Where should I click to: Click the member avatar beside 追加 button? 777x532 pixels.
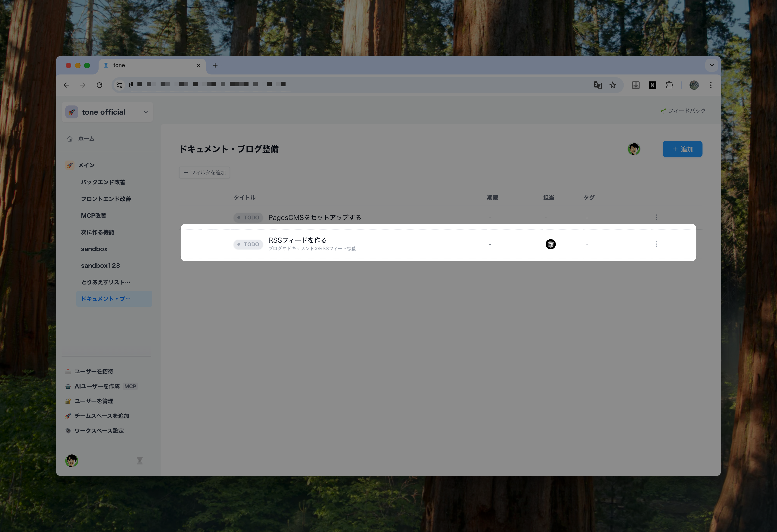point(634,149)
